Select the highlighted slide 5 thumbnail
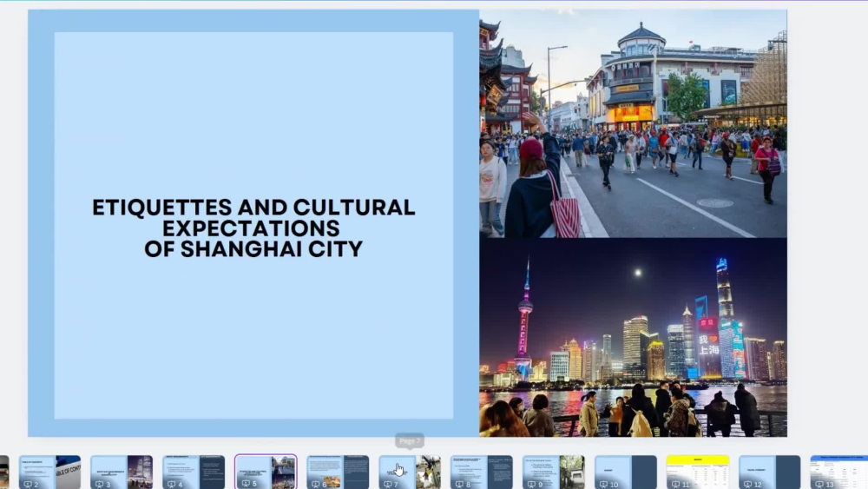The image size is (868, 489). [266, 472]
